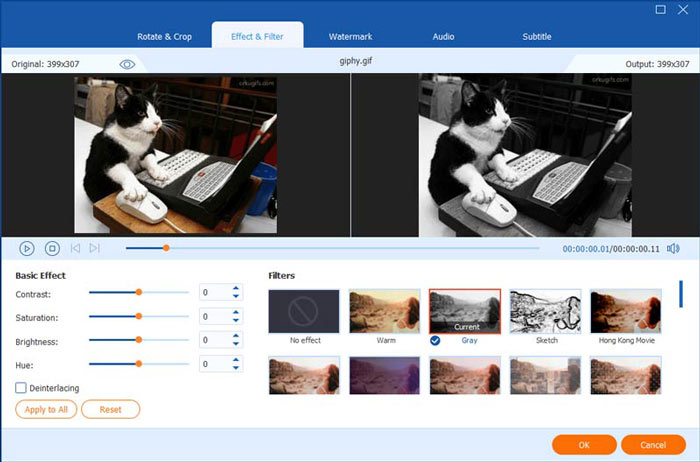Image resolution: width=700 pixels, height=462 pixels.
Task: Open the Subtitle tab
Action: click(537, 37)
